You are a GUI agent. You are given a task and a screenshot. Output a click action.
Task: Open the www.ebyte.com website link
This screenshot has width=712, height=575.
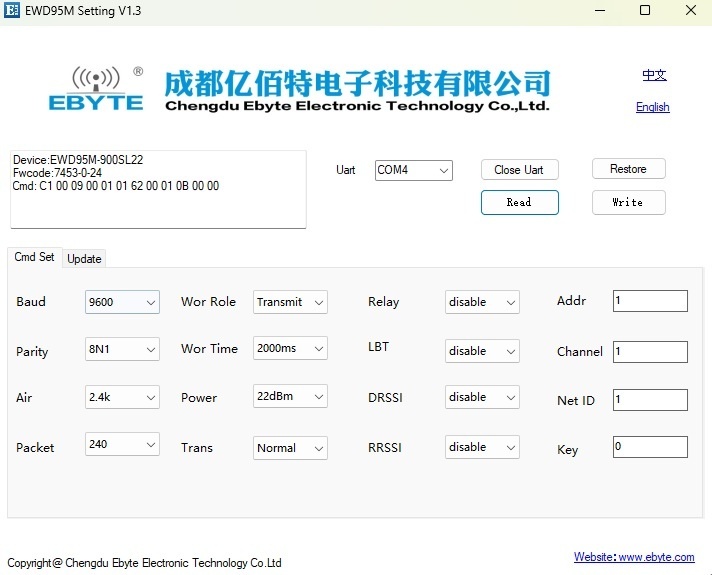[x=634, y=557]
